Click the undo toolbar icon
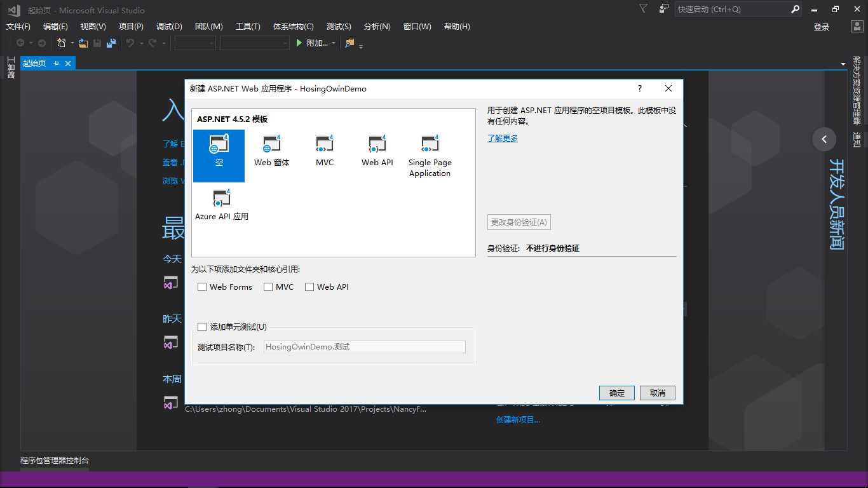868x488 pixels. [x=130, y=43]
